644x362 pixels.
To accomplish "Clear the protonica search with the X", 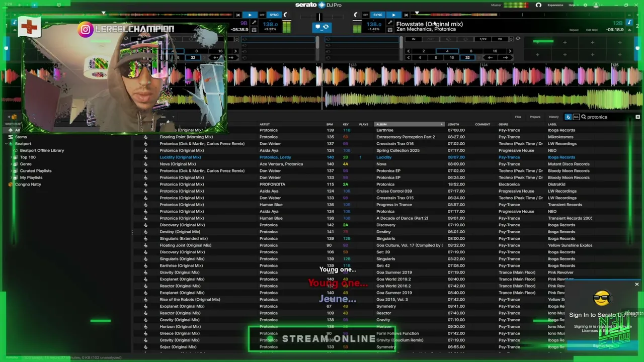I will 637,117.
